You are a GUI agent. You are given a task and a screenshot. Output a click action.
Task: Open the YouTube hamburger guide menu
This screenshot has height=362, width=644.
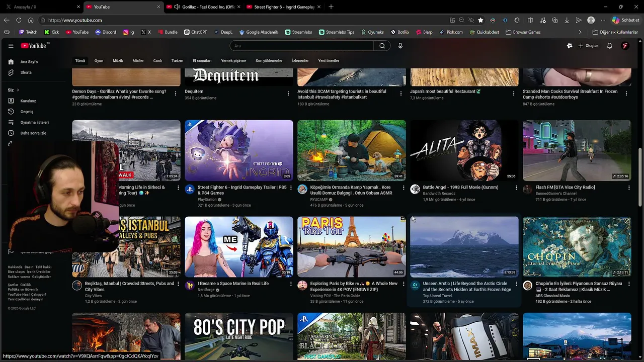[x=11, y=46]
